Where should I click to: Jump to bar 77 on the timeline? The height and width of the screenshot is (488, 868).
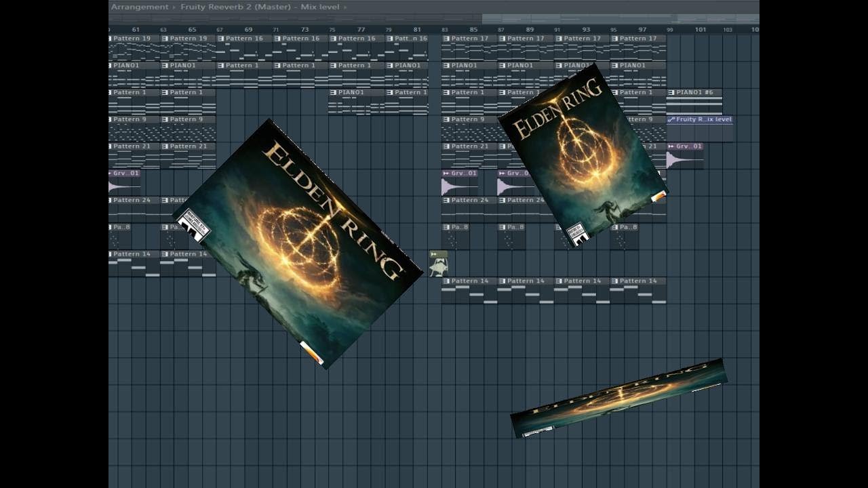361,30
